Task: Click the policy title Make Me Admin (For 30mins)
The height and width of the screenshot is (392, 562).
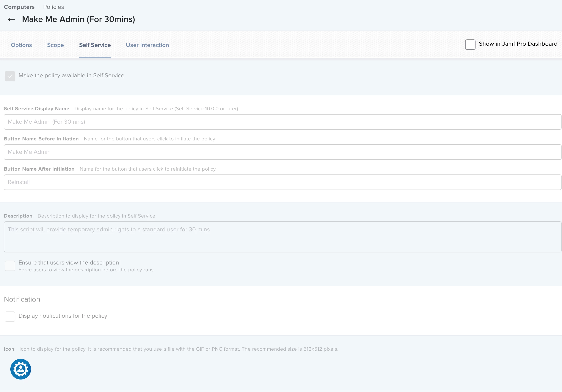Action: click(x=78, y=19)
